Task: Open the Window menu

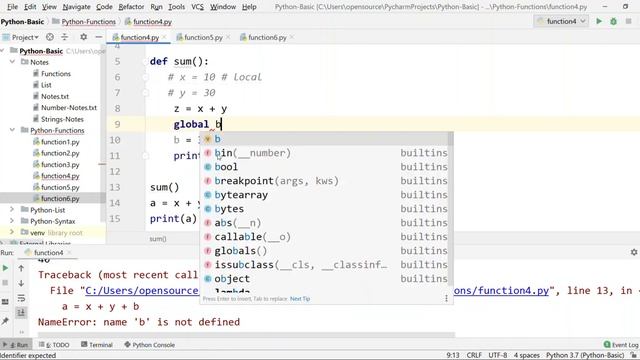Action: pos(223,7)
